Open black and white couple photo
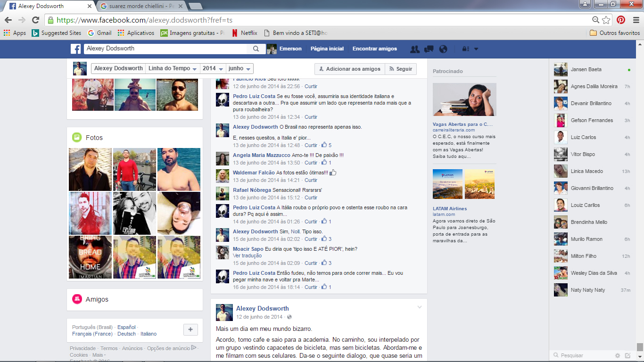Viewport: 644px width, 362px height. [x=134, y=213]
